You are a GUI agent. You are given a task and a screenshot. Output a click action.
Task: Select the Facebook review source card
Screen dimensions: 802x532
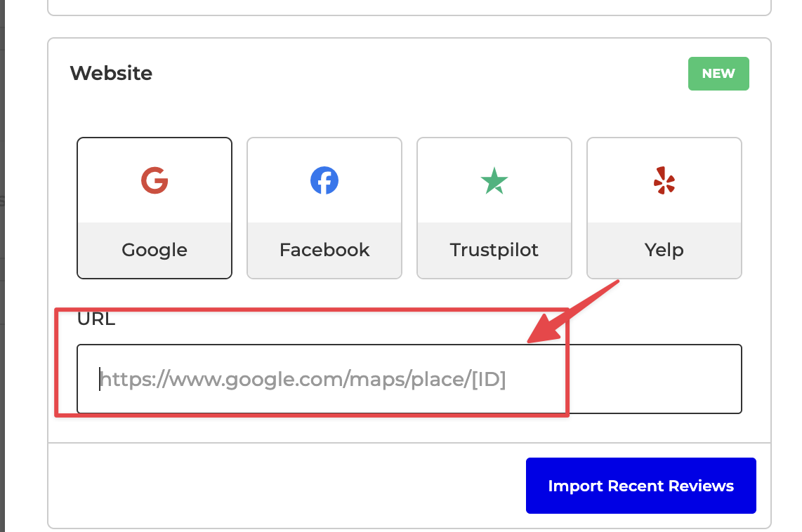pos(324,208)
